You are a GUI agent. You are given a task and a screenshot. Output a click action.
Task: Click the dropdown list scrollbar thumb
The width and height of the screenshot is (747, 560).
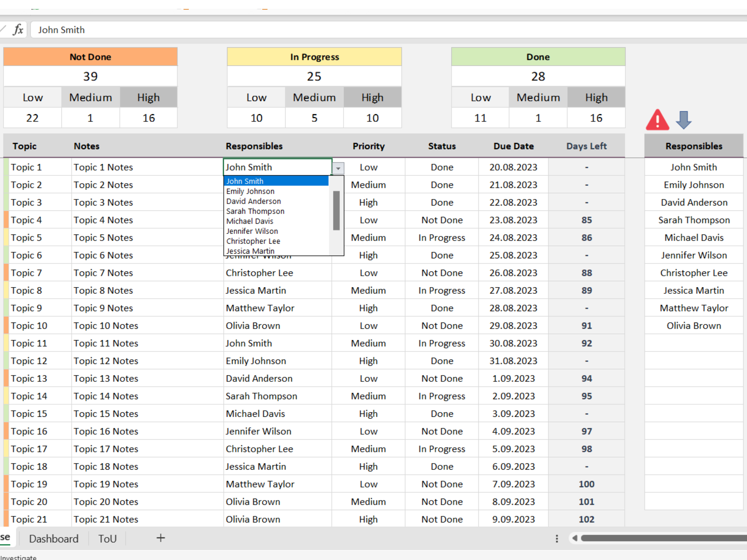[336, 211]
